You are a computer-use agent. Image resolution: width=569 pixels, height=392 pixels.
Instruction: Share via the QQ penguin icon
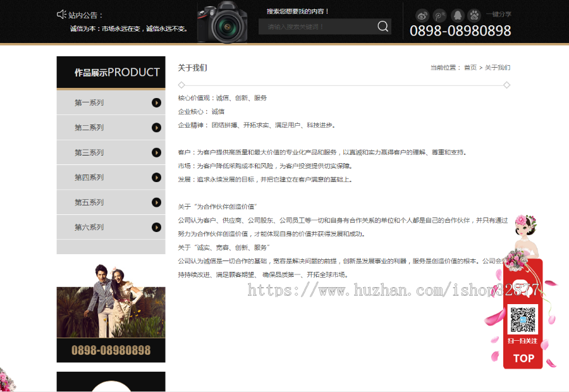tap(458, 16)
